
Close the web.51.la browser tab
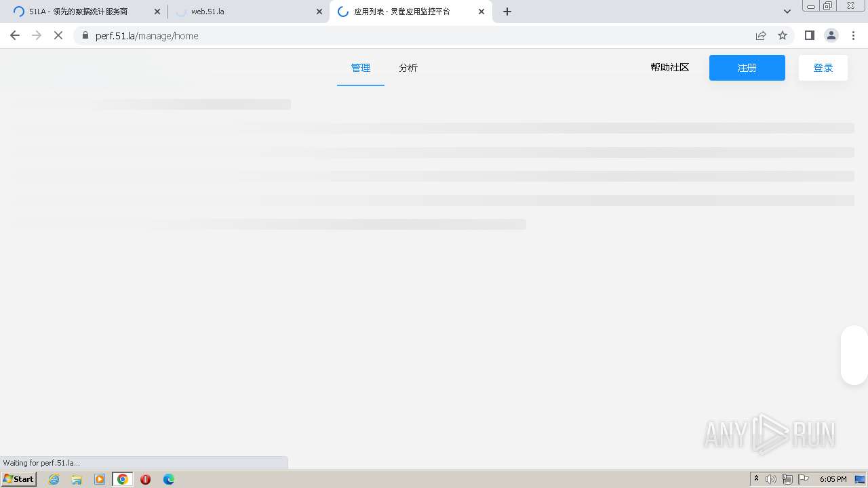[x=319, y=12]
